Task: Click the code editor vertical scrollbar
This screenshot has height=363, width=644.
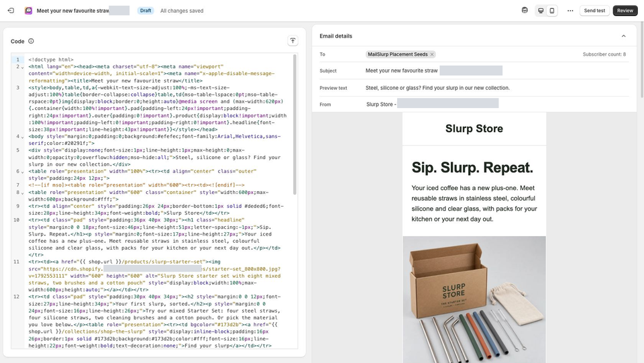Action: (294, 124)
